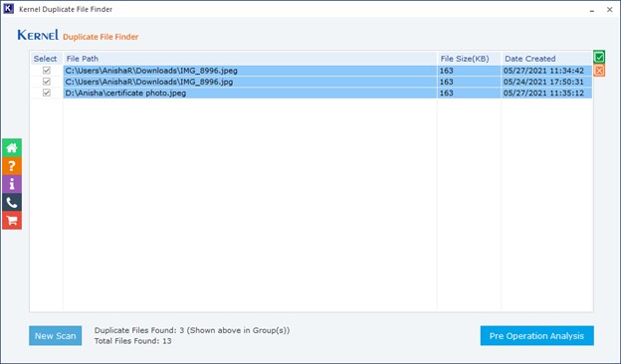Image resolution: width=621 pixels, height=364 pixels.
Task: Click the Select column header
Action: coord(47,59)
